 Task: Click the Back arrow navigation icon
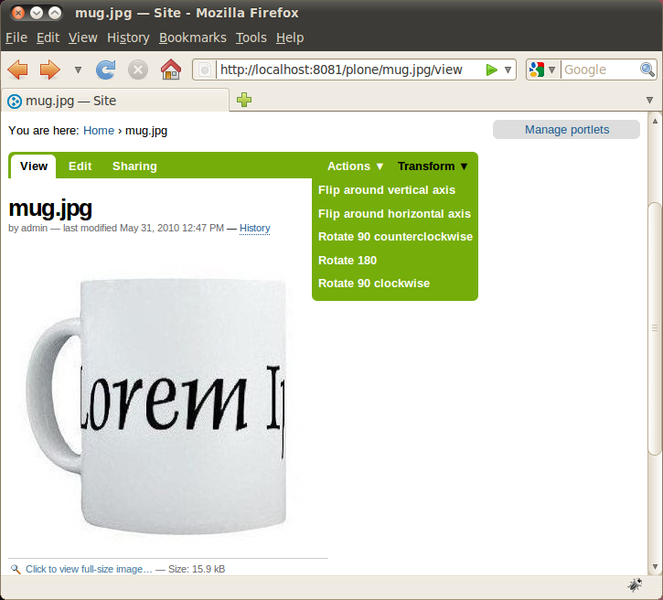(x=17, y=70)
